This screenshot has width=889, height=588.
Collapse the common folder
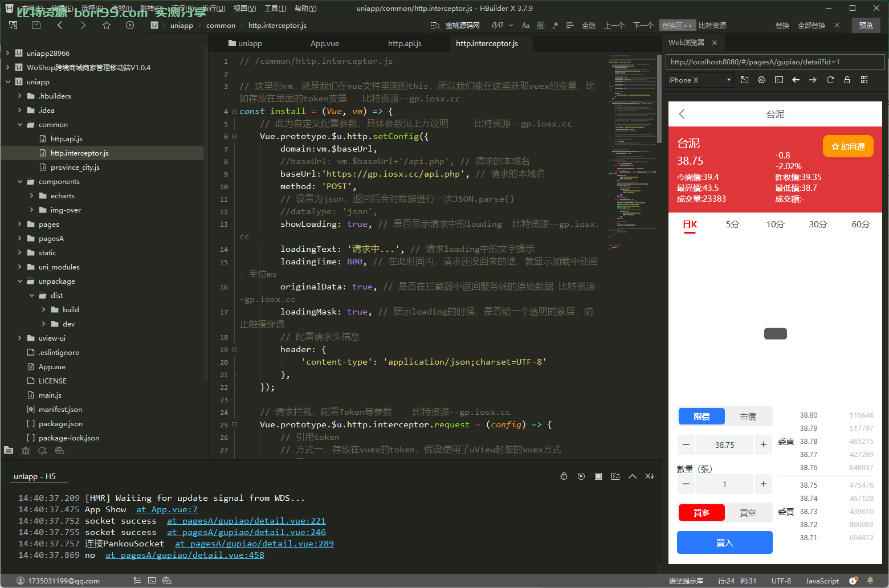pos(20,124)
